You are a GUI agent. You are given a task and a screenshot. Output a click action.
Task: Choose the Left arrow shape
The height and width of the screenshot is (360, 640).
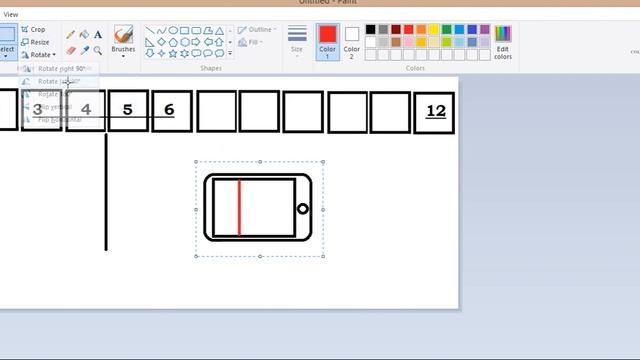[208, 42]
